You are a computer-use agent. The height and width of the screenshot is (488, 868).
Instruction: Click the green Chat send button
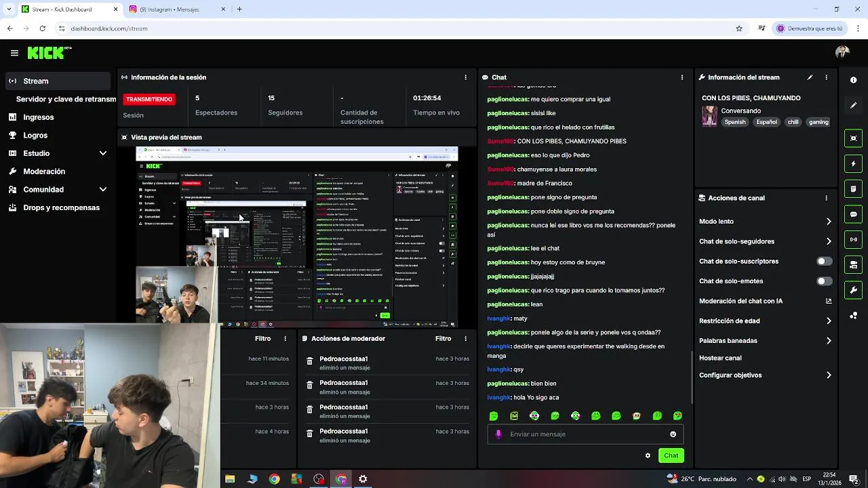point(671,455)
